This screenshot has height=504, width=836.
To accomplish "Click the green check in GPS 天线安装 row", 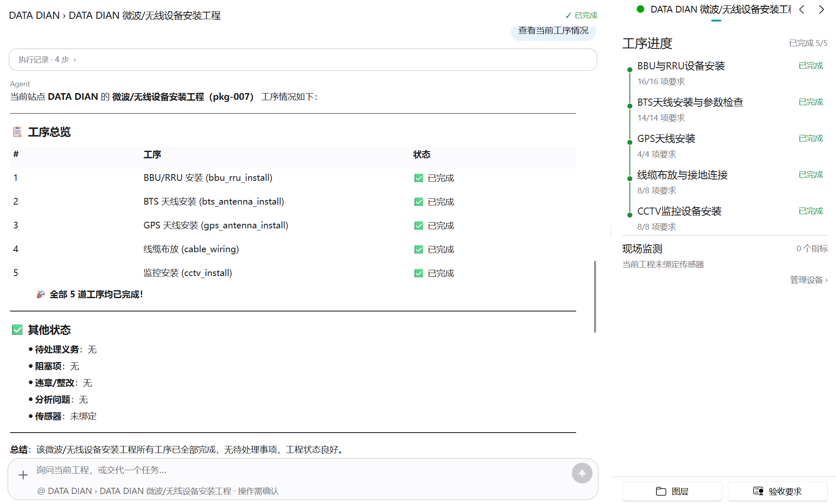I will pyautogui.click(x=419, y=226).
